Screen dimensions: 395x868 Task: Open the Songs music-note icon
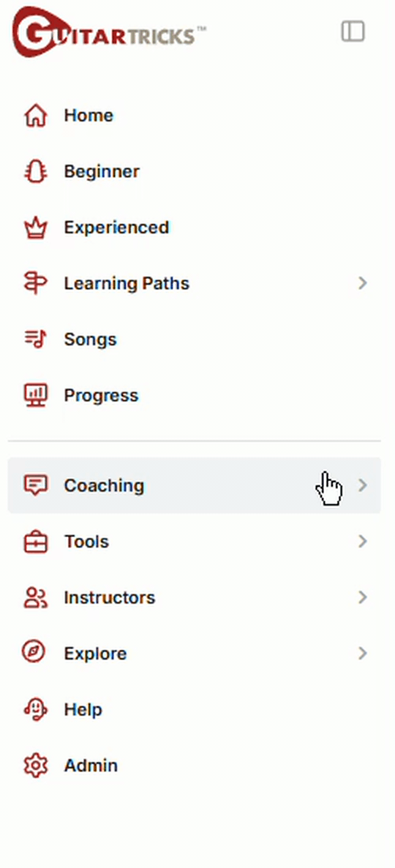point(35,339)
